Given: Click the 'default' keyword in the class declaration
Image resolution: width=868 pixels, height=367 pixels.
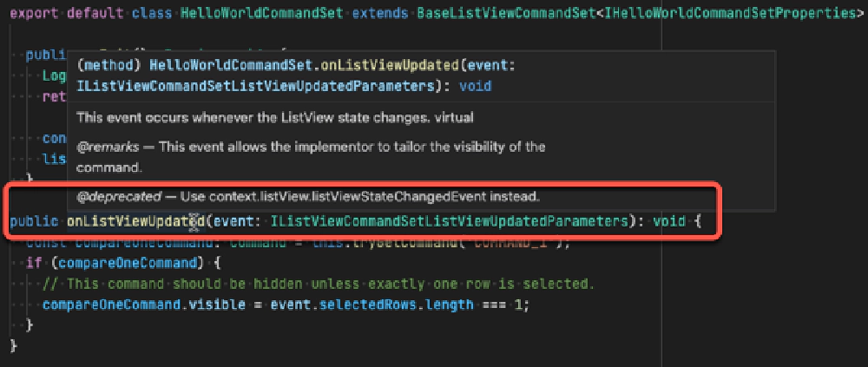Looking at the screenshot, I should coord(95,13).
